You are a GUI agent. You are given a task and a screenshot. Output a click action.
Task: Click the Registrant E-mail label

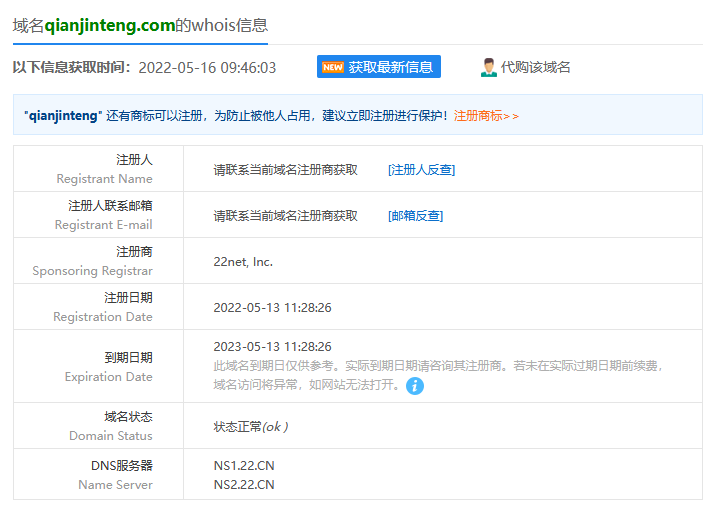coord(103,225)
